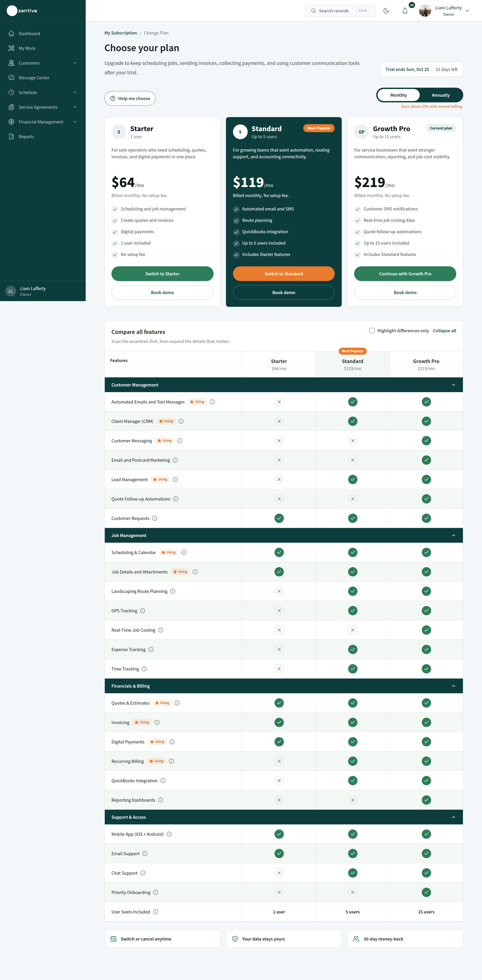Book demo for the Starter plan
This screenshot has width=482, height=980.
[x=162, y=293]
